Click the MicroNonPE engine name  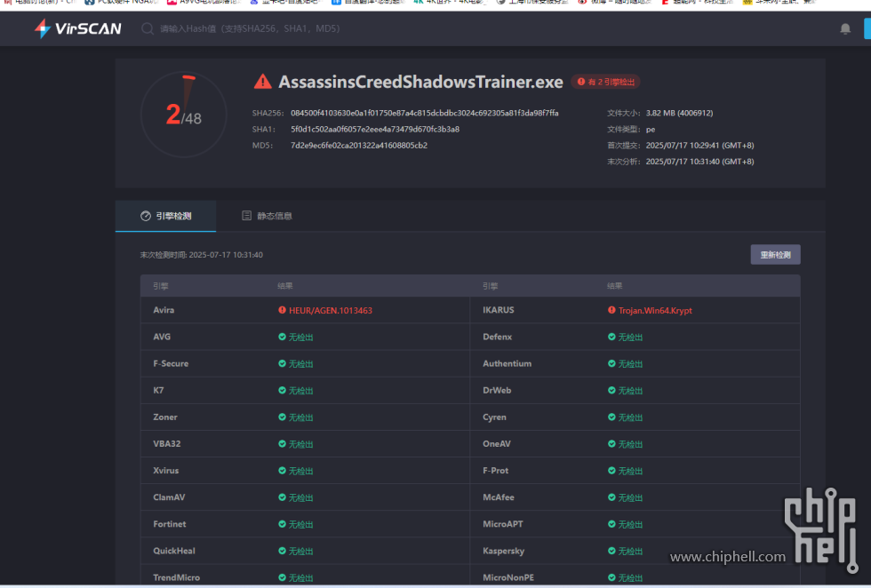tap(508, 577)
